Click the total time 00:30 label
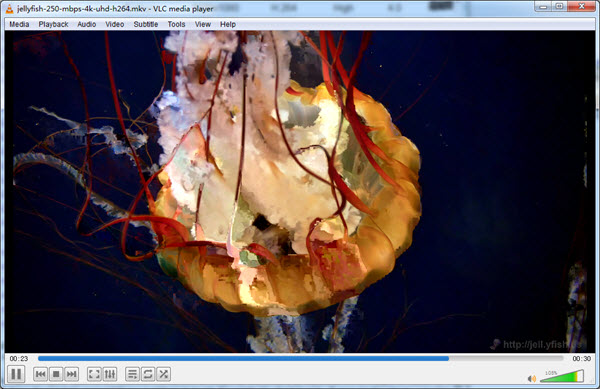 [581, 358]
